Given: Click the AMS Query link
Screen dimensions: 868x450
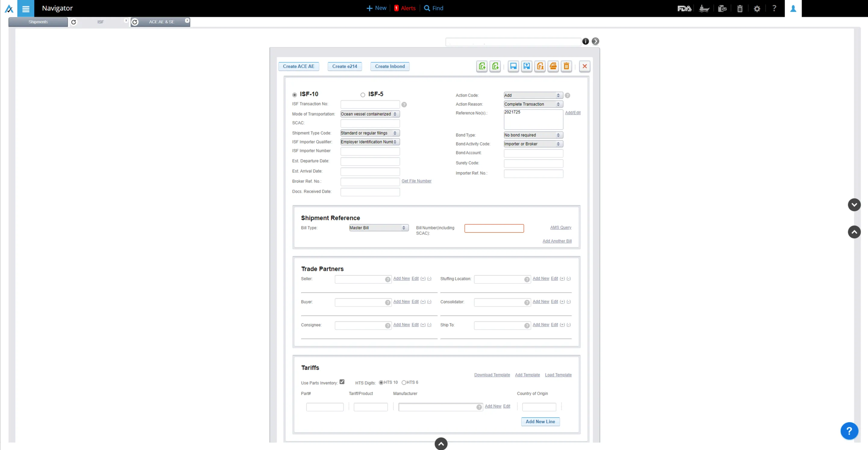Looking at the screenshot, I should pyautogui.click(x=560, y=228).
